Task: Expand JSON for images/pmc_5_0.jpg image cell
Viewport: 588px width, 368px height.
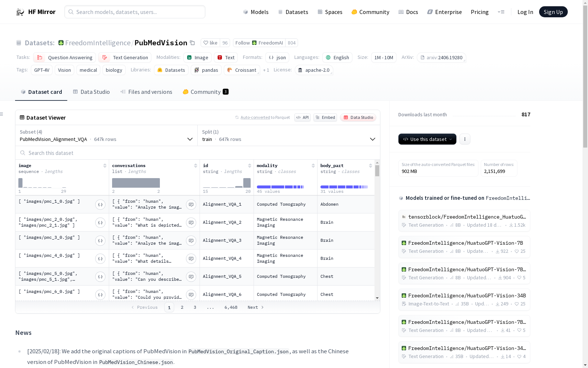Action: coord(100,277)
